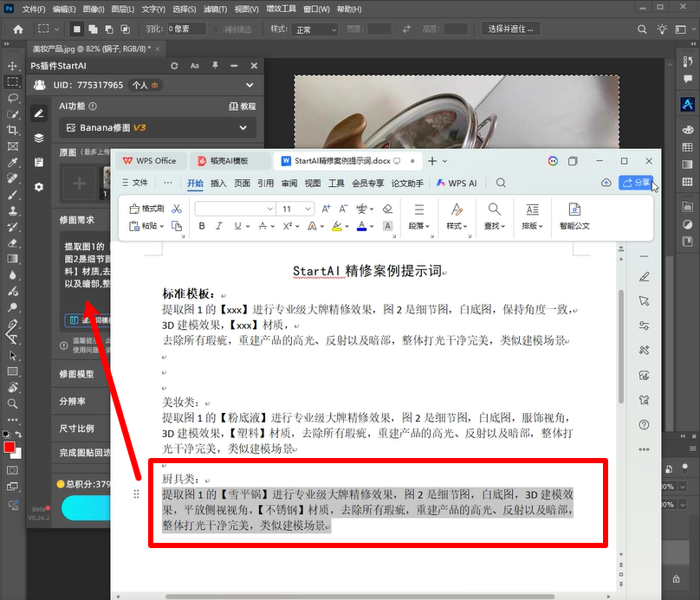
Task: Select the Gradient tool in Photoshop
Action: pyautogui.click(x=12, y=259)
